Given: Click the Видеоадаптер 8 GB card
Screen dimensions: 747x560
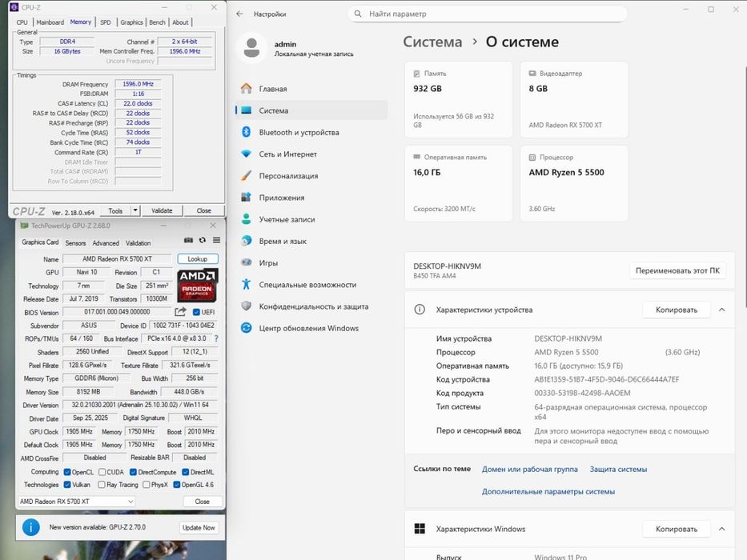Looking at the screenshot, I should pos(574,99).
